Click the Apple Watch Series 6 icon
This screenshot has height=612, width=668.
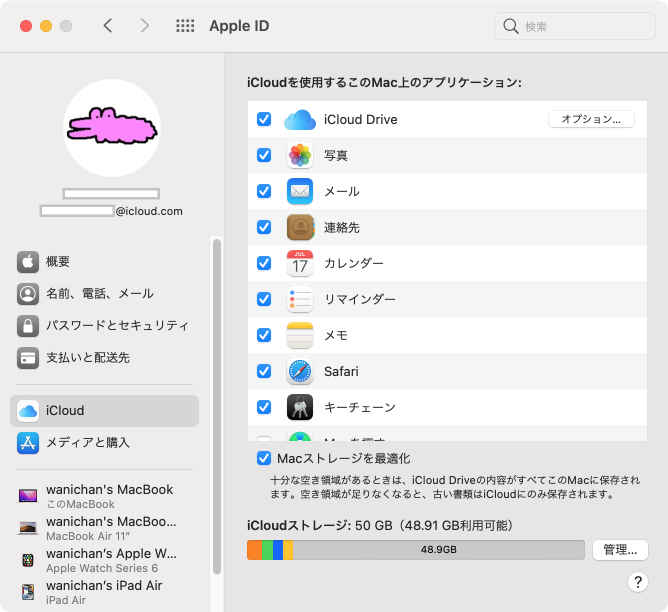[28, 560]
